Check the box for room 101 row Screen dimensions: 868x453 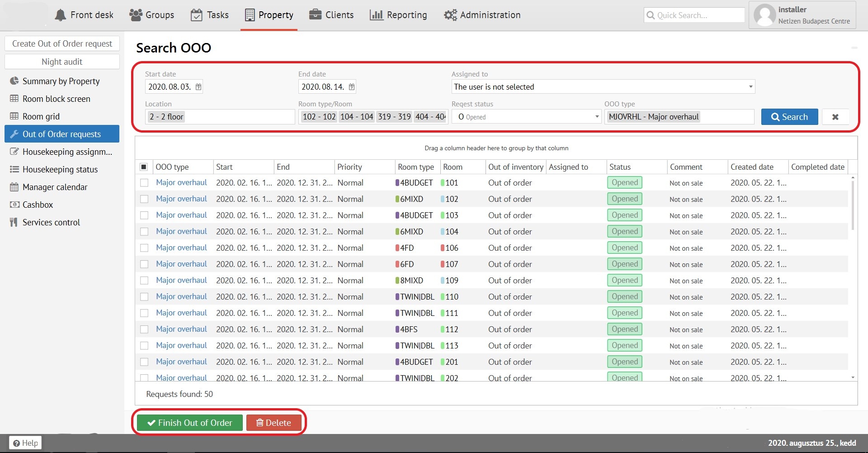(144, 183)
